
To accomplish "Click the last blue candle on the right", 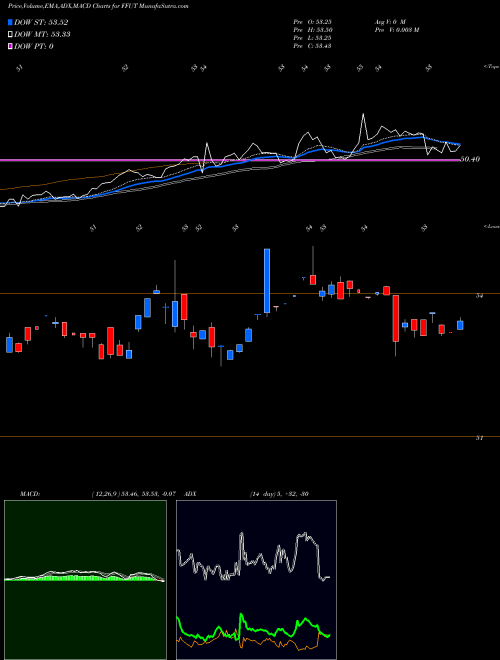I will [x=460, y=325].
